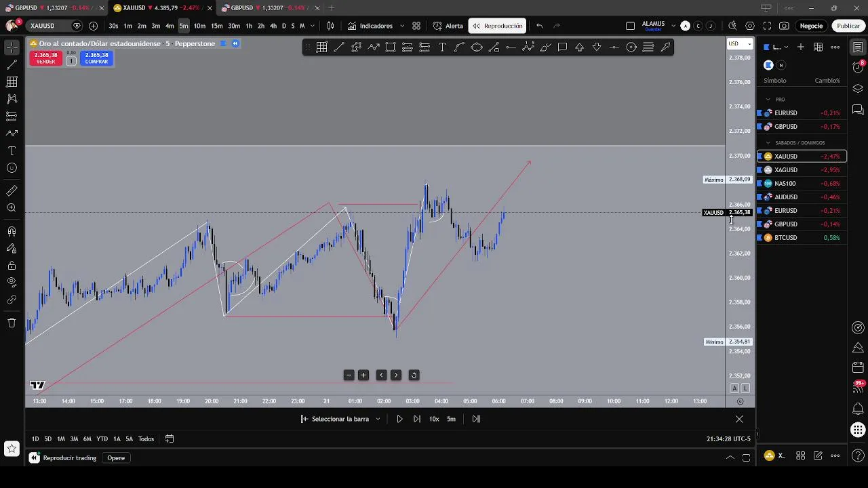Open the go-to-date calendar icon

pos(170,439)
